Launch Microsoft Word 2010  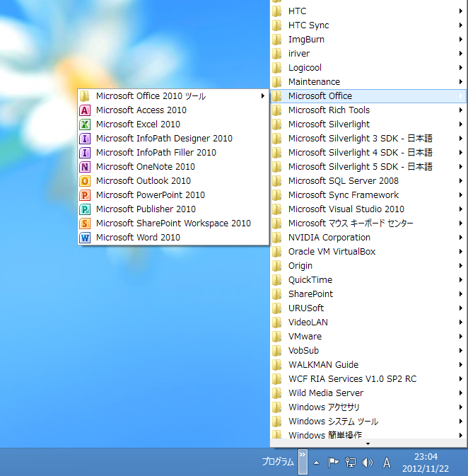pyautogui.click(x=173, y=238)
